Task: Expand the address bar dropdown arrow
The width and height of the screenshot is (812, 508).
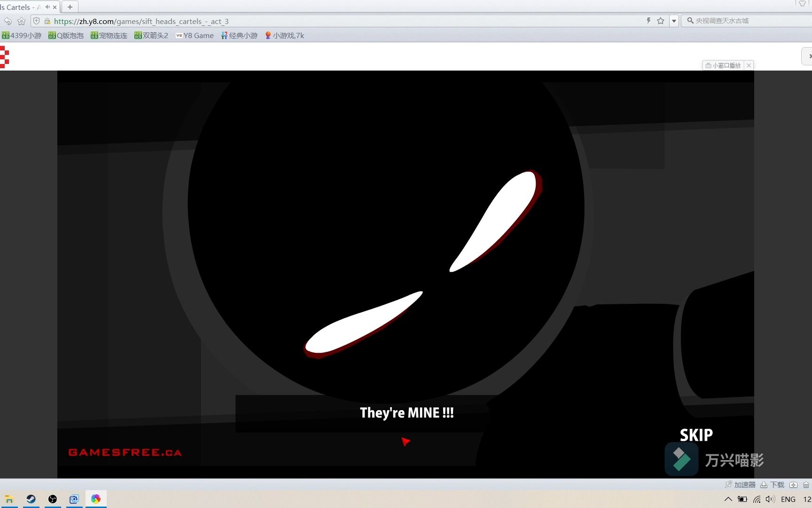Action: point(674,21)
